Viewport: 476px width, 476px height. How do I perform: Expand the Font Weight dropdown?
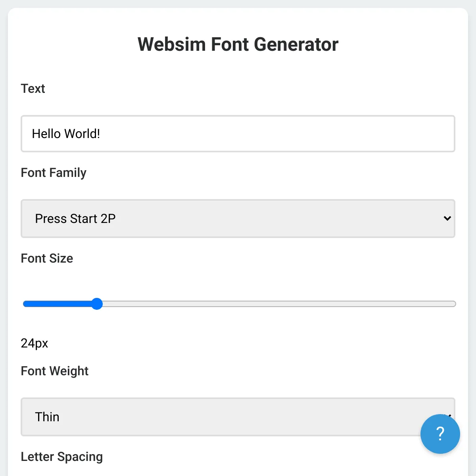click(x=222, y=417)
